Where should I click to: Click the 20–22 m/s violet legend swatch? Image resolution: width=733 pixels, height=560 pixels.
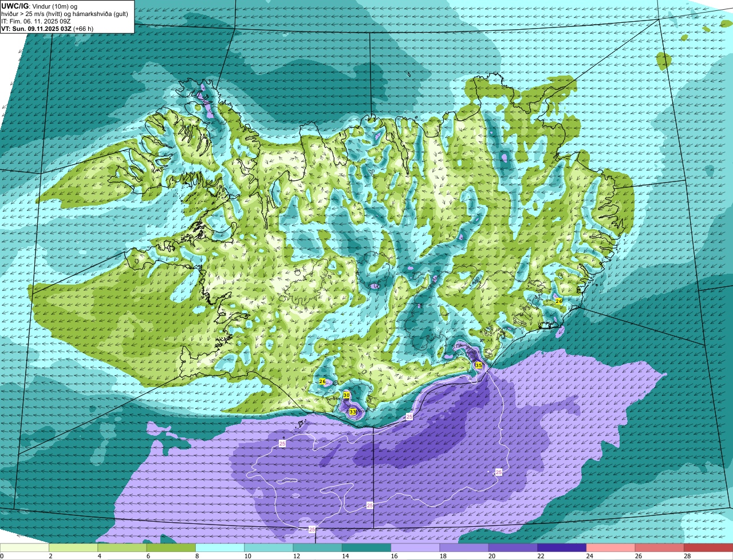tap(513, 547)
